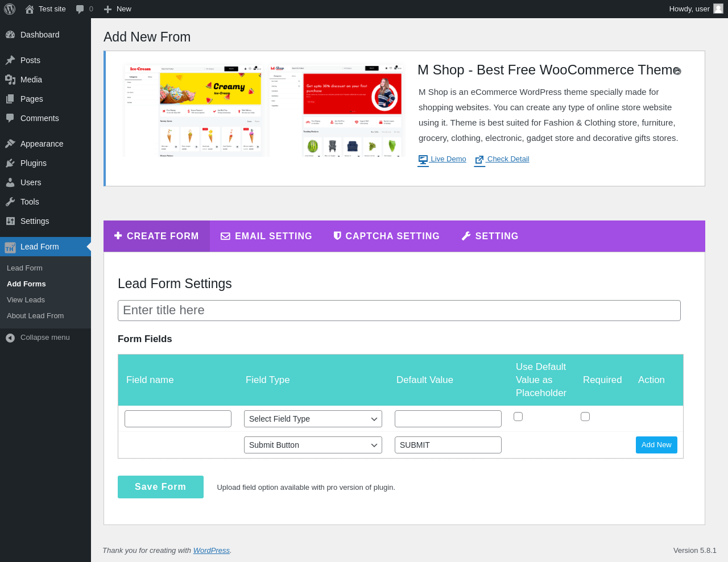Click the Add New field button
The image size is (728, 562).
click(656, 445)
